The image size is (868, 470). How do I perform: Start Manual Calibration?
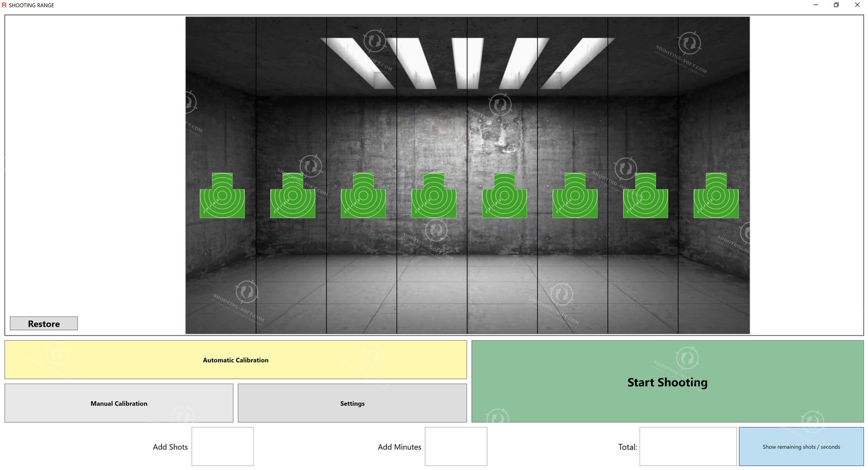pos(119,403)
